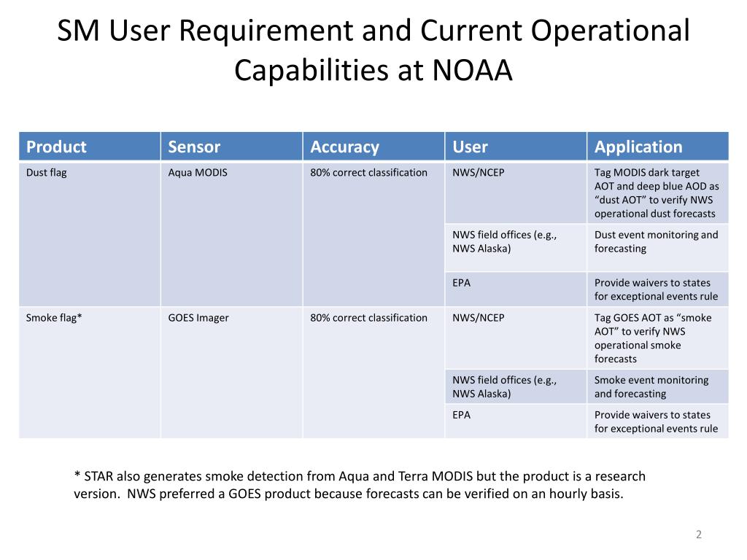Viewport: 747px width, 560px height.
Task: Click 'Provide waivers to states' in Smoke flag section
Action: [658, 421]
